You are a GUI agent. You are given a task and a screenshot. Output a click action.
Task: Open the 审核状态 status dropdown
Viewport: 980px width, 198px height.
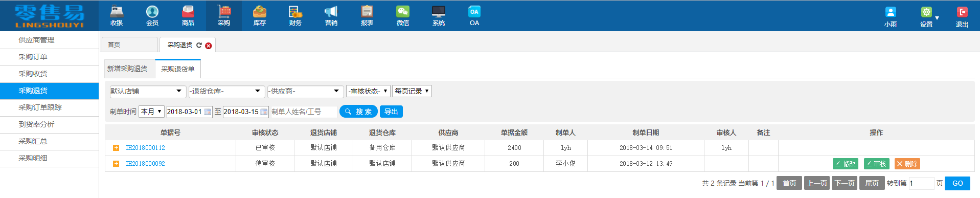[368, 91]
